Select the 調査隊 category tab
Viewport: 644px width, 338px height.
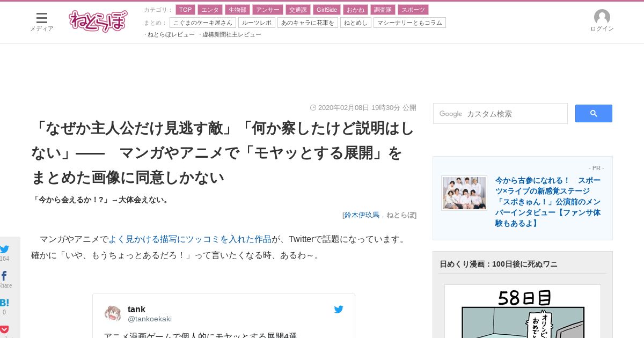point(383,10)
